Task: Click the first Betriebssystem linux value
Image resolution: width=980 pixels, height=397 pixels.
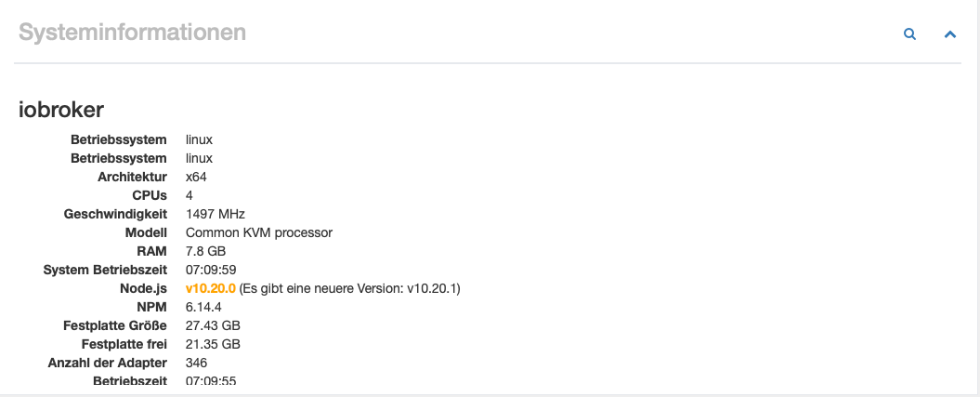Action: click(200, 139)
